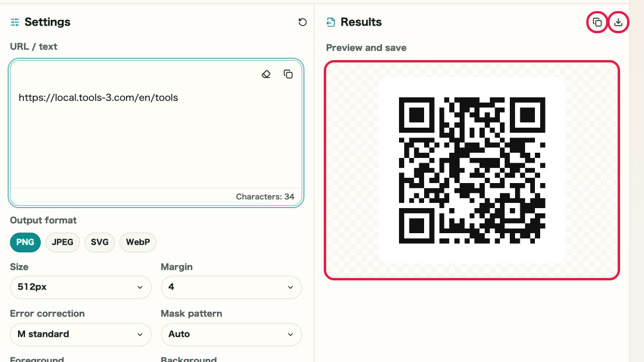Copy the URL text field contents
644x362 pixels.
[x=288, y=74]
